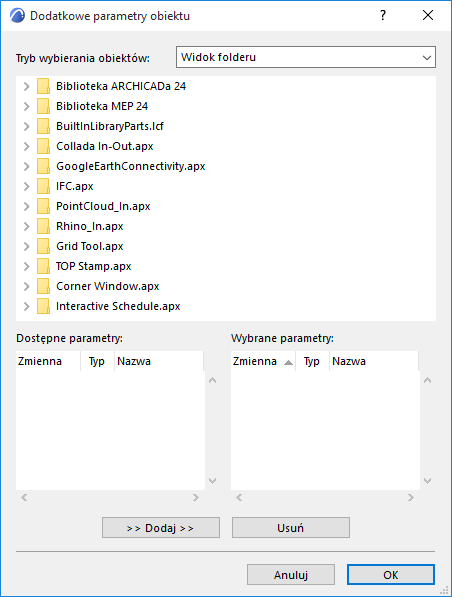Expand the TOP Stamp.apx node
Viewport: 452px width, 597px height.
(x=27, y=266)
